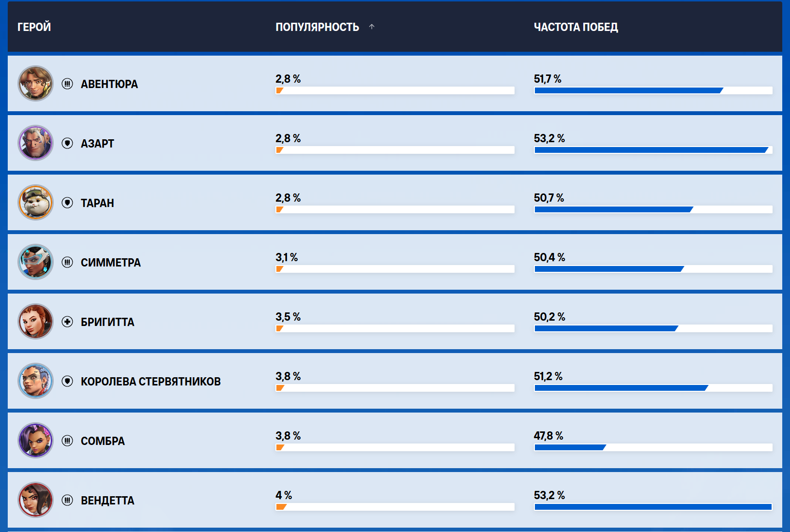Click Авентюра hero portrait
This screenshot has height=532, width=790.
click(35, 84)
